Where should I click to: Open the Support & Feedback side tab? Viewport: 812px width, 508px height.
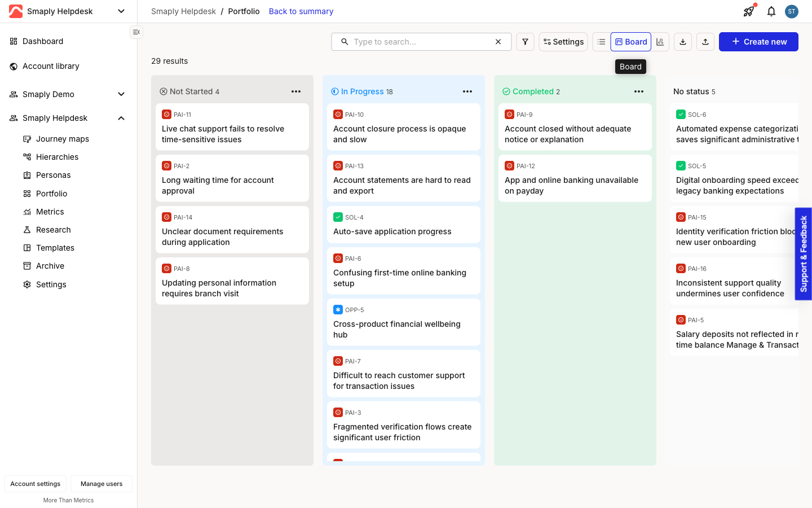(804, 254)
